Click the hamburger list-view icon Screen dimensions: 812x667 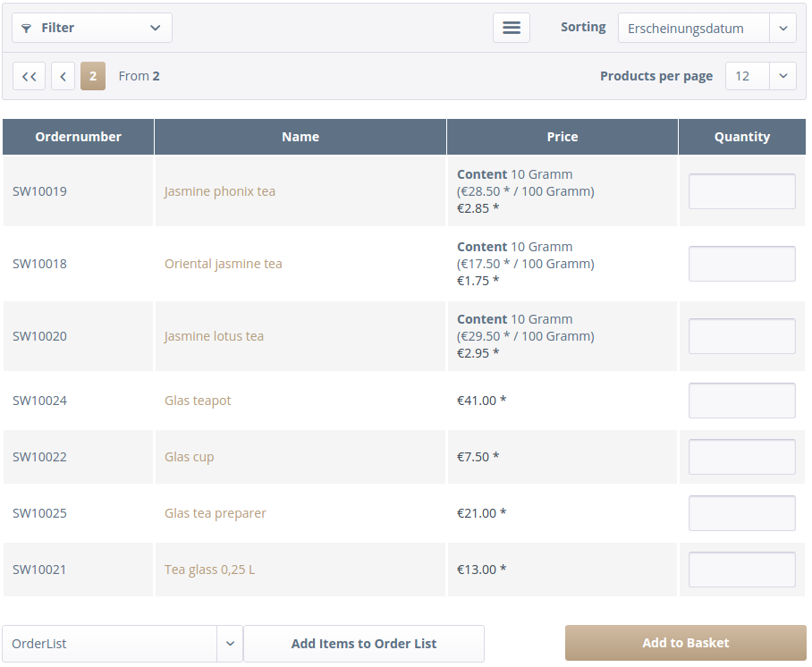click(x=511, y=28)
